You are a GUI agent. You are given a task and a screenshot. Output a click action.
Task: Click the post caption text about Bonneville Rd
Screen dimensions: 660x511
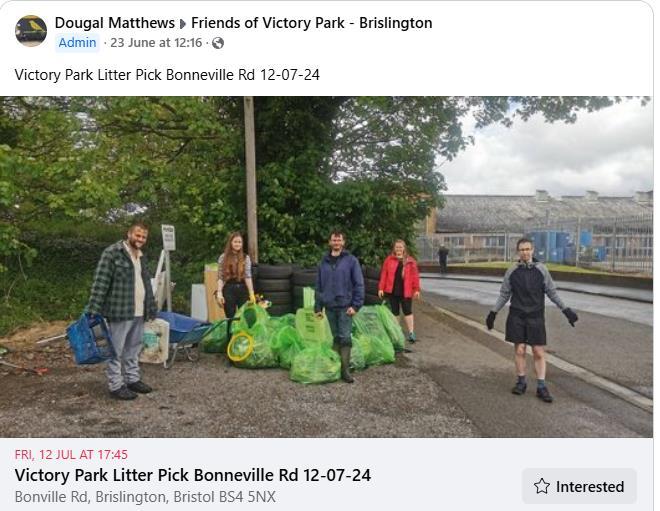click(x=167, y=75)
